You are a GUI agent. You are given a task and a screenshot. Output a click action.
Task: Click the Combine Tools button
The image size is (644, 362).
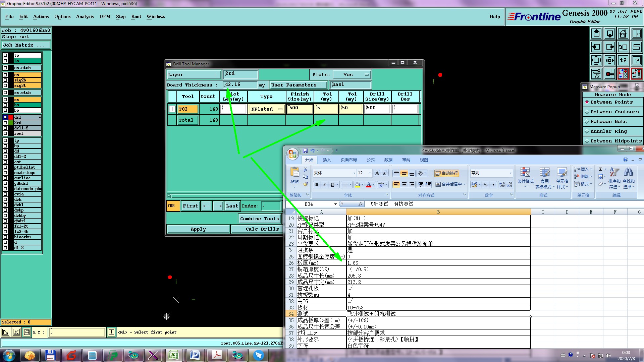point(260,219)
